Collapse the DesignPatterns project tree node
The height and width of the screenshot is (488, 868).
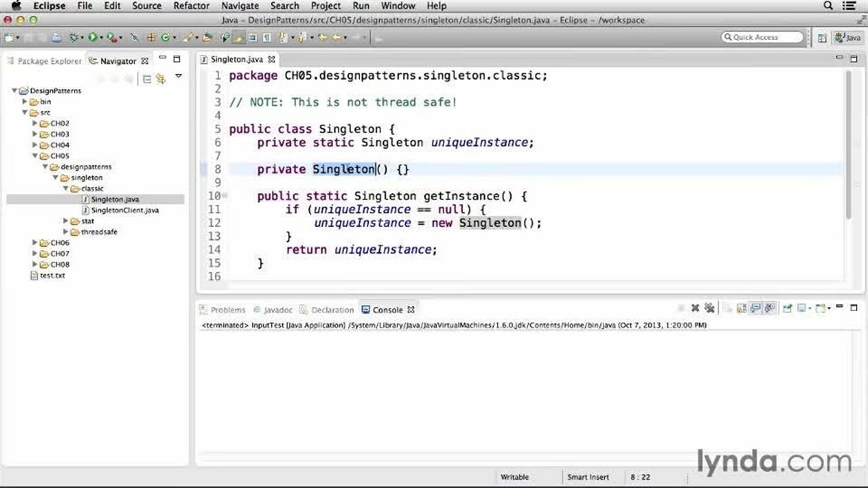tap(14, 91)
